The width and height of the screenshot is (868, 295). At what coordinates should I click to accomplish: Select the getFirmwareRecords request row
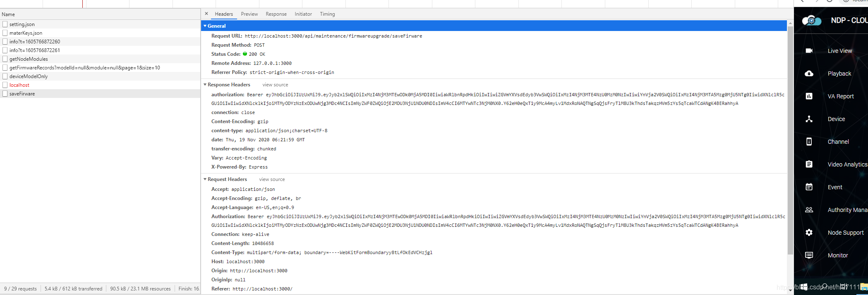tap(100, 68)
